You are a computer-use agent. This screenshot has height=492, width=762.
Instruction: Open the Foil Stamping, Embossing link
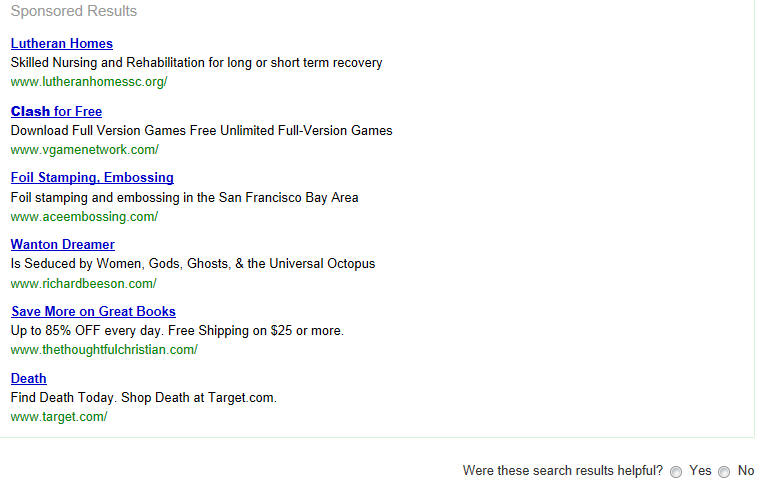click(x=92, y=178)
